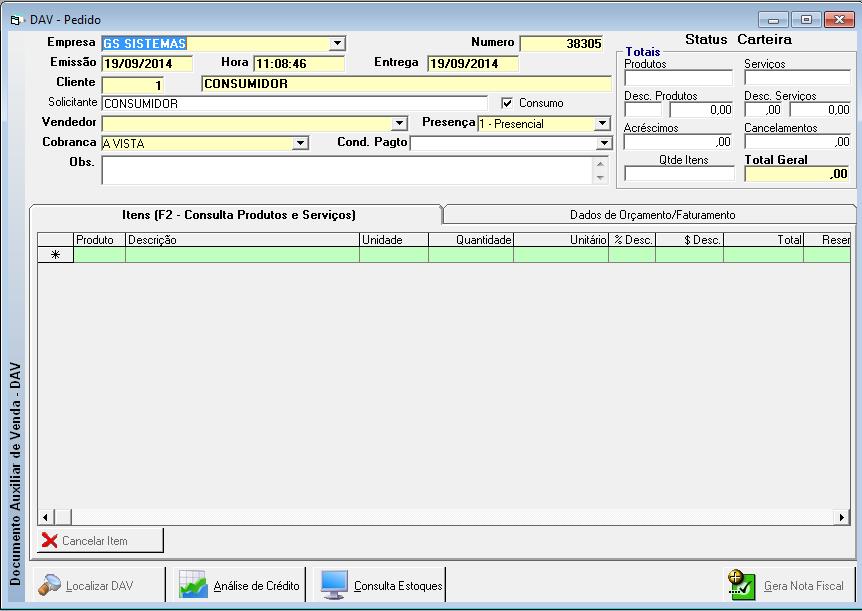Open the Presença dropdown set to Presencial
This screenshot has width=862, height=611.
pos(601,123)
